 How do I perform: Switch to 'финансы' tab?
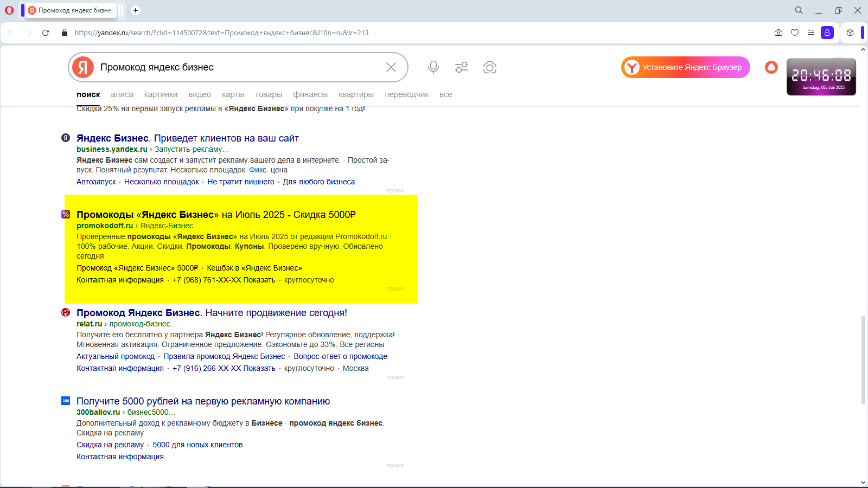pos(310,94)
